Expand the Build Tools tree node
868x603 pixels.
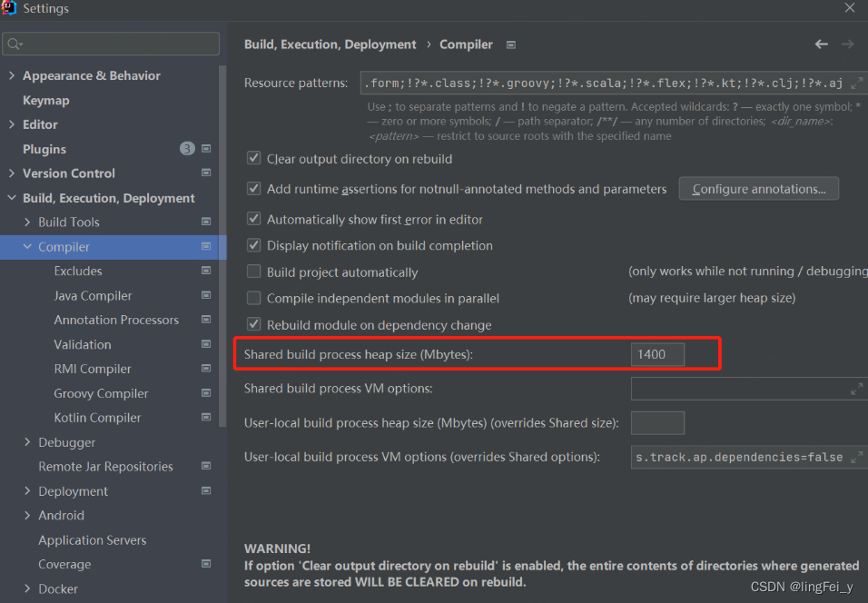click(25, 222)
